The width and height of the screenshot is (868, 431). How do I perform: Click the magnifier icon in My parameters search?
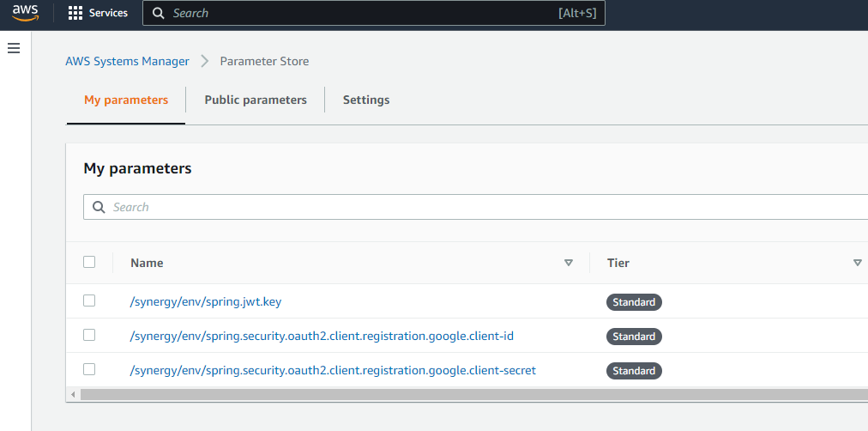click(x=99, y=207)
